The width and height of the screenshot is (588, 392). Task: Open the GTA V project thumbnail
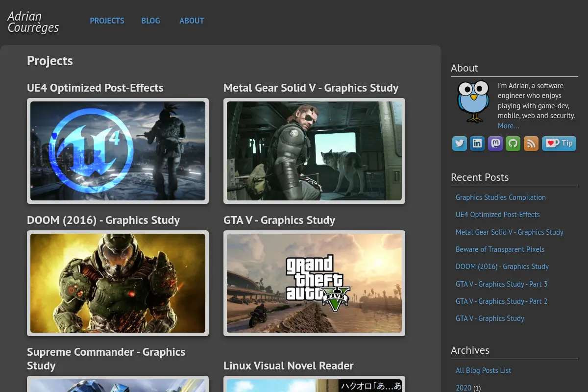coord(314,283)
